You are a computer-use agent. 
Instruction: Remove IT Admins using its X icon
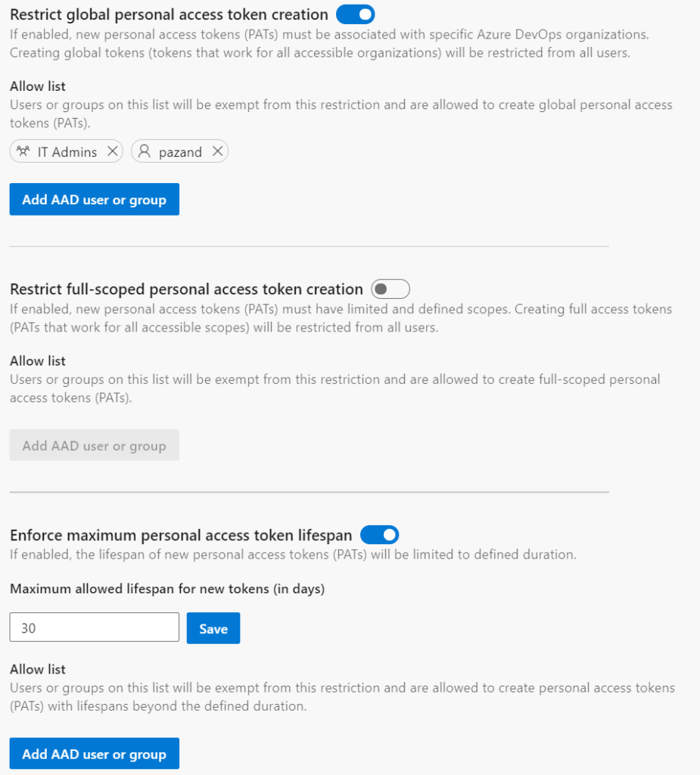112,152
